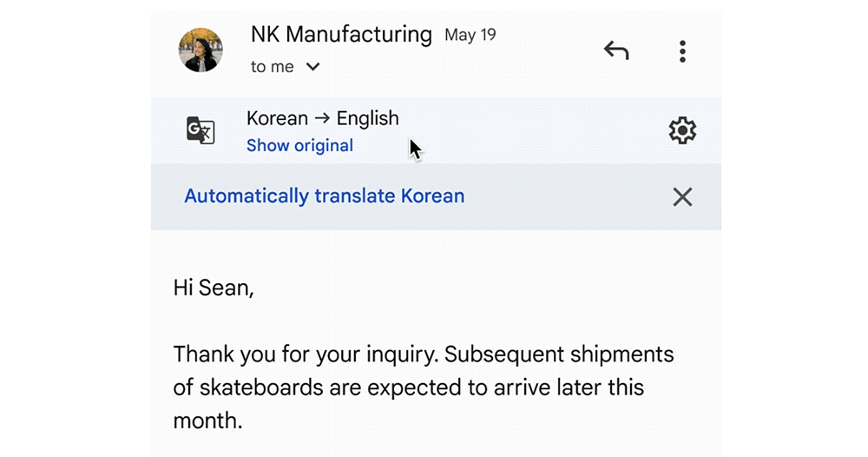This screenshot has width=868, height=457.
Task: Click the NK Manufacturing sender name
Action: click(x=340, y=35)
